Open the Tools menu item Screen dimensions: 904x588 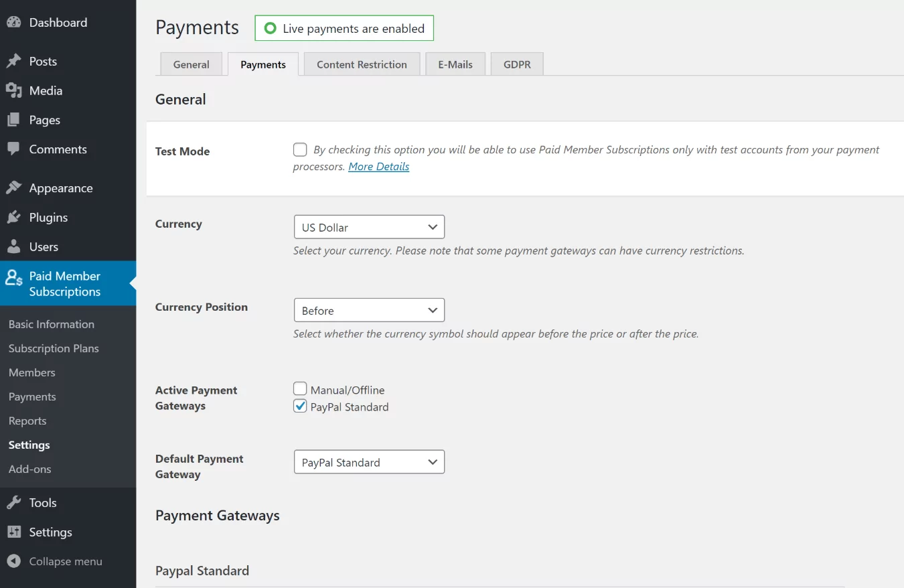pos(68,503)
